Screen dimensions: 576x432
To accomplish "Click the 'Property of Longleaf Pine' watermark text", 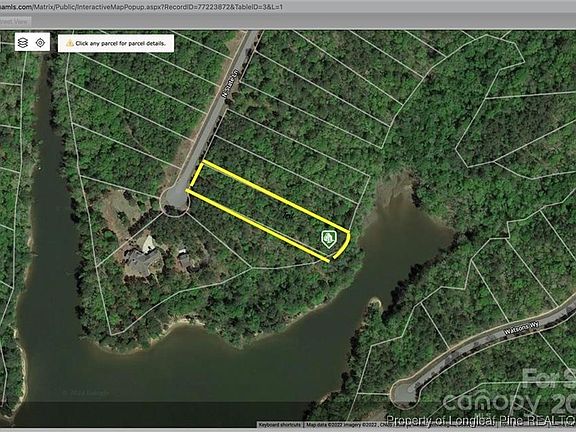I will [481, 421].
